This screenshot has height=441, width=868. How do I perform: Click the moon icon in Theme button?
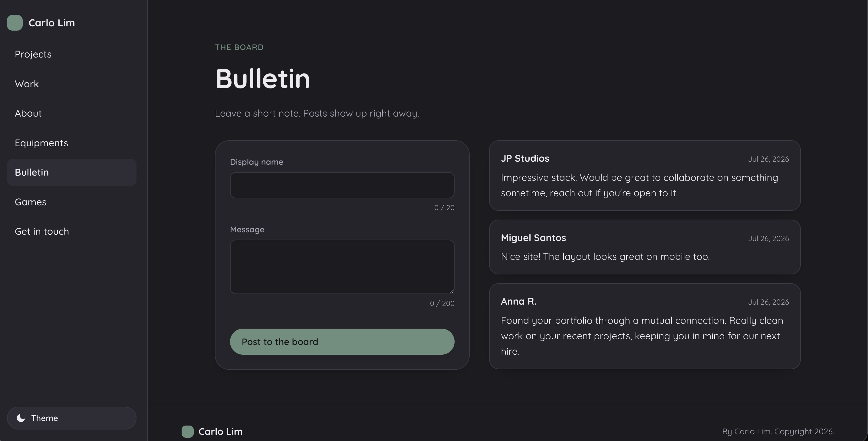click(21, 418)
